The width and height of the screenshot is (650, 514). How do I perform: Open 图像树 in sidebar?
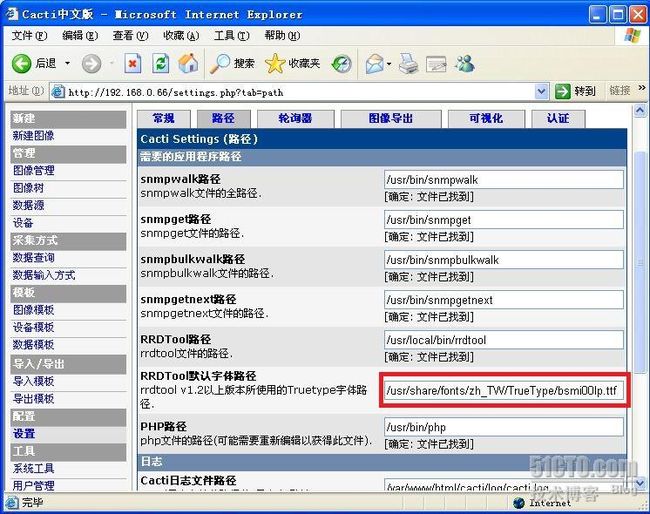(x=28, y=188)
